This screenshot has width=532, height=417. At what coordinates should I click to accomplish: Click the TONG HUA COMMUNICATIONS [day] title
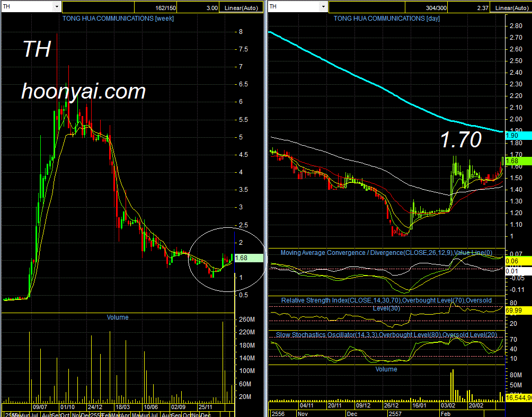pyautogui.click(x=386, y=19)
